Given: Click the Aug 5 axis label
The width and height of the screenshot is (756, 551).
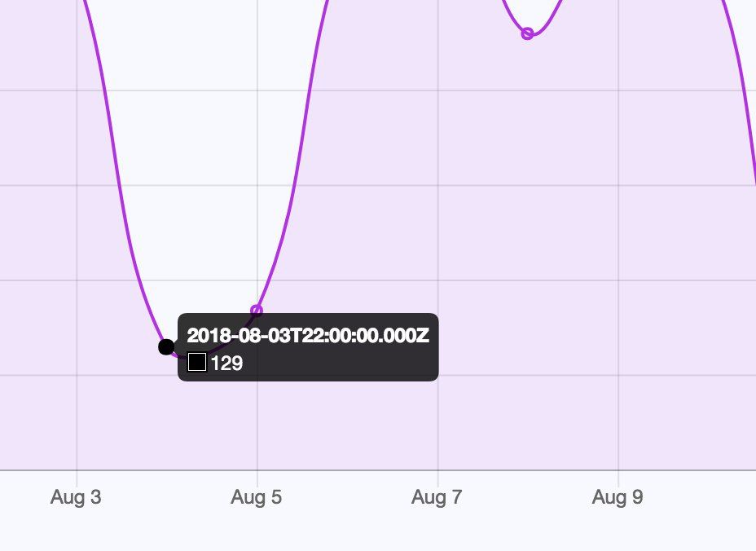Looking at the screenshot, I should click(x=256, y=496).
